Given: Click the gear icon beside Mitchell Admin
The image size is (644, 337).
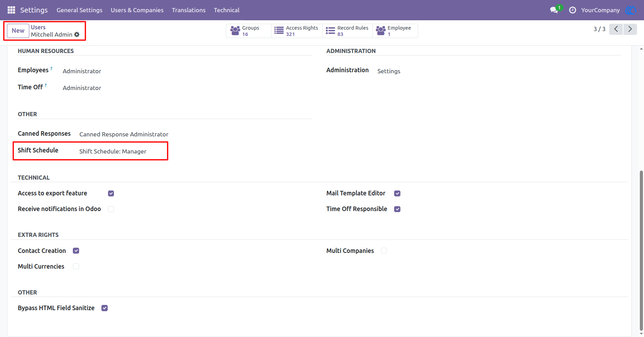Looking at the screenshot, I should (x=77, y=35).
